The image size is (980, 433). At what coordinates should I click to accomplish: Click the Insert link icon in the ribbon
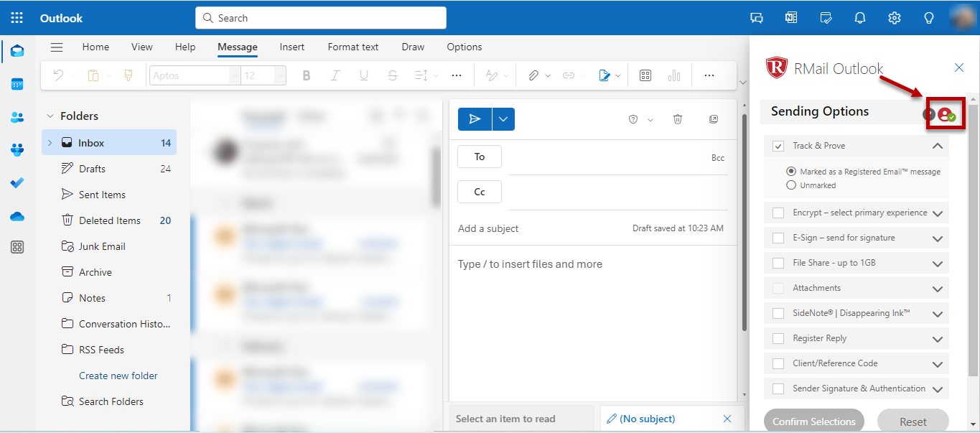[x=569, y=75]
